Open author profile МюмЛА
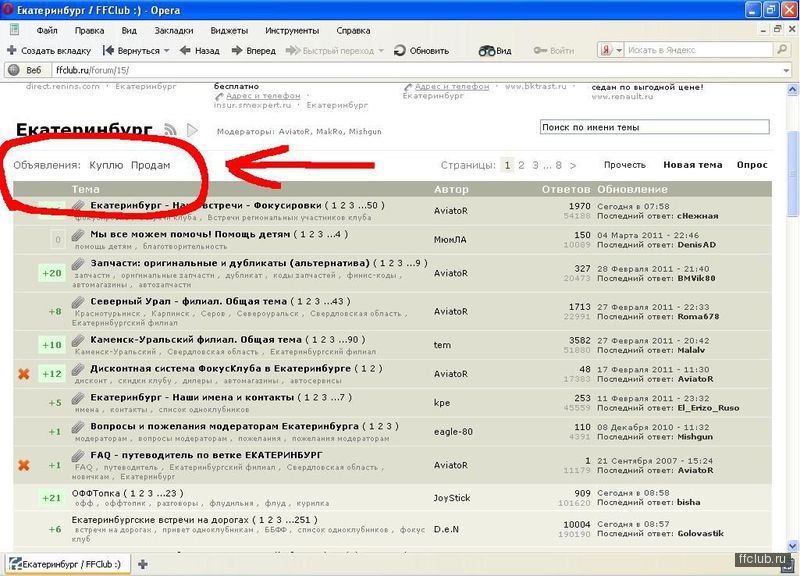The height and width of the screenshot is (576, 800). (x=450, y=240)
